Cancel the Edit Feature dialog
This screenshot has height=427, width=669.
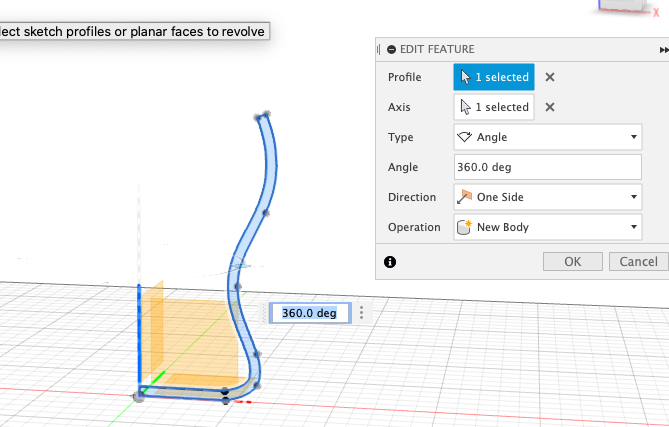point(638,261)
